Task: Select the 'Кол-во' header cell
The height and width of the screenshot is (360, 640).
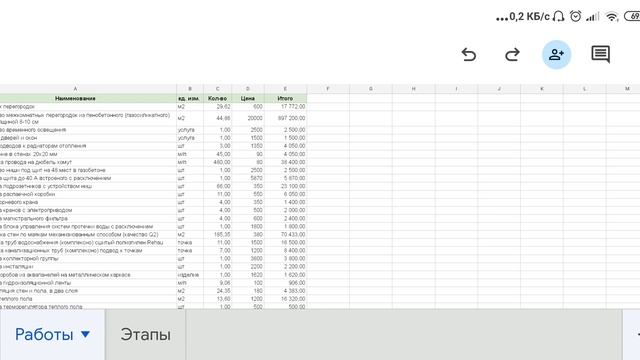Action: coord(218,98)
